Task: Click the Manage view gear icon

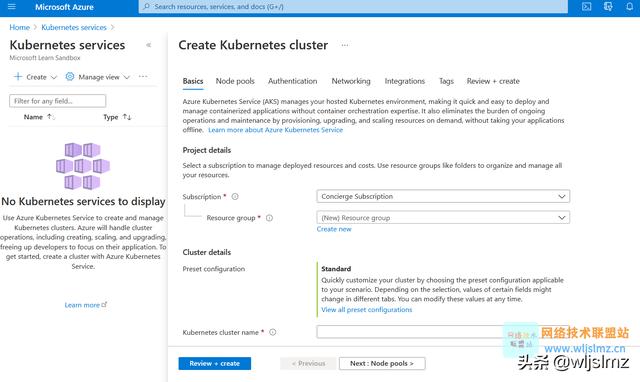Action: point(70,77)
